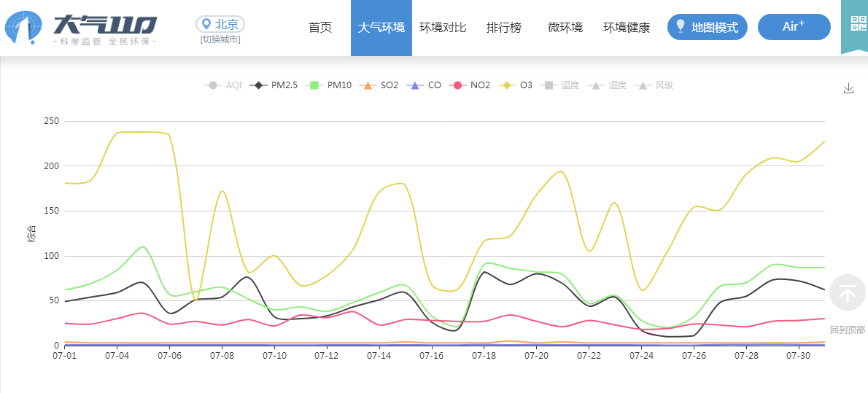This screenshot has height=393, width=868.
Task: Click the 07-30 x-axis date label
Action: coord(798,355)
